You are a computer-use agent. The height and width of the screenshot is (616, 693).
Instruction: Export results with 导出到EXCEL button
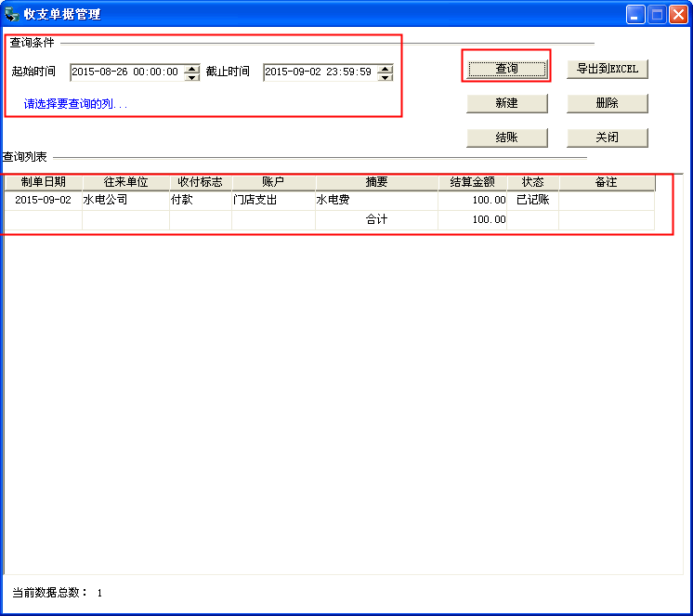pyautogui.click(x=608, y=69)
